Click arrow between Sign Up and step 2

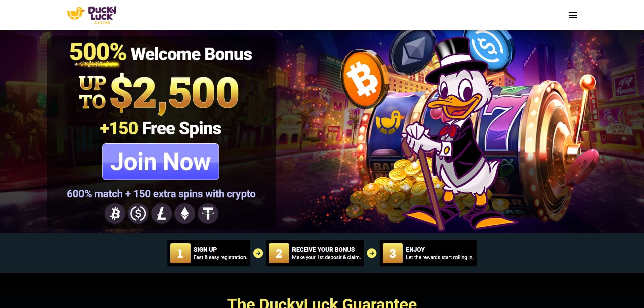point(258,253)
